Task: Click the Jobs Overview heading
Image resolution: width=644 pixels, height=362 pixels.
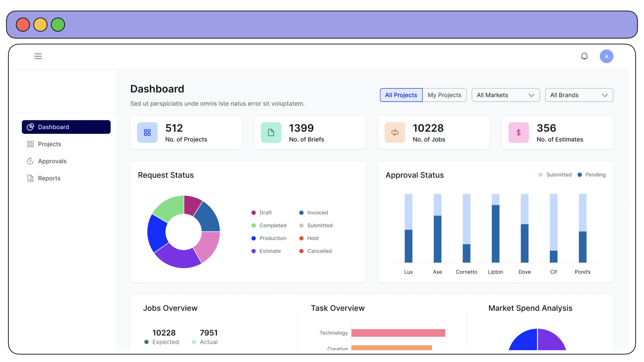Action: click(170, 308)
